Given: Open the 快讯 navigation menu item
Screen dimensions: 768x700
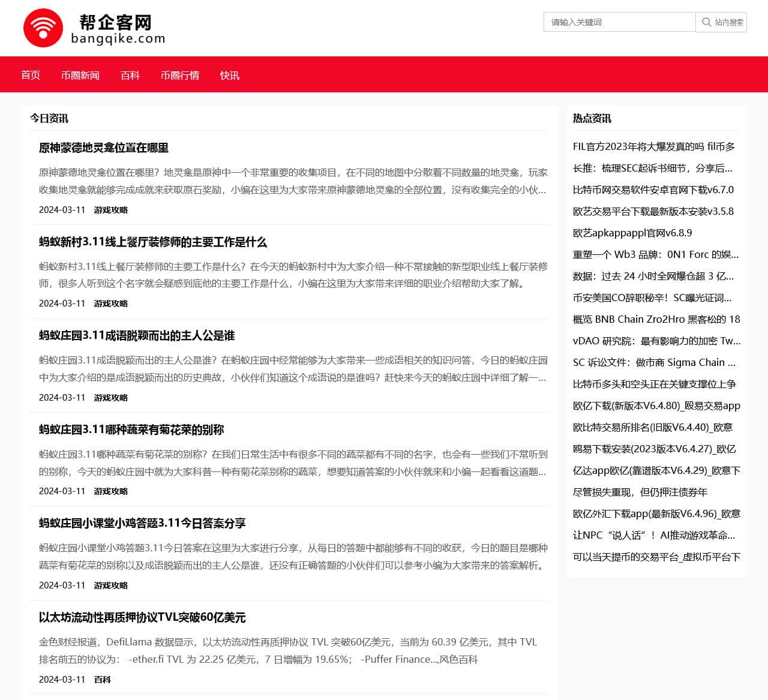Looking at the screenshot, I should click(230, 74).
